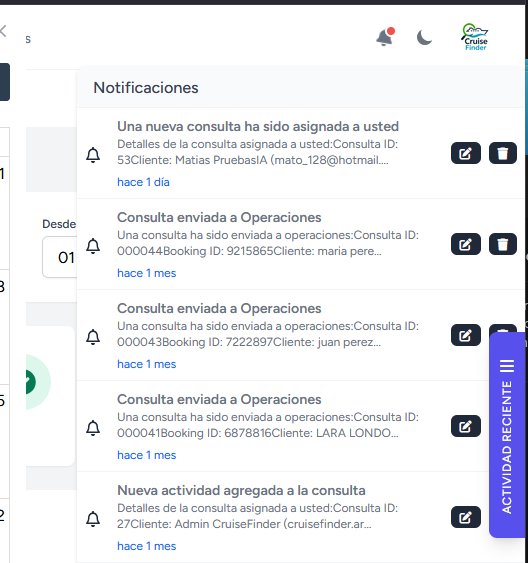Screen dimensions: 528x563
Task: Edit the Consulta 000044 maria pere notification
Action: tap(466, 244)
